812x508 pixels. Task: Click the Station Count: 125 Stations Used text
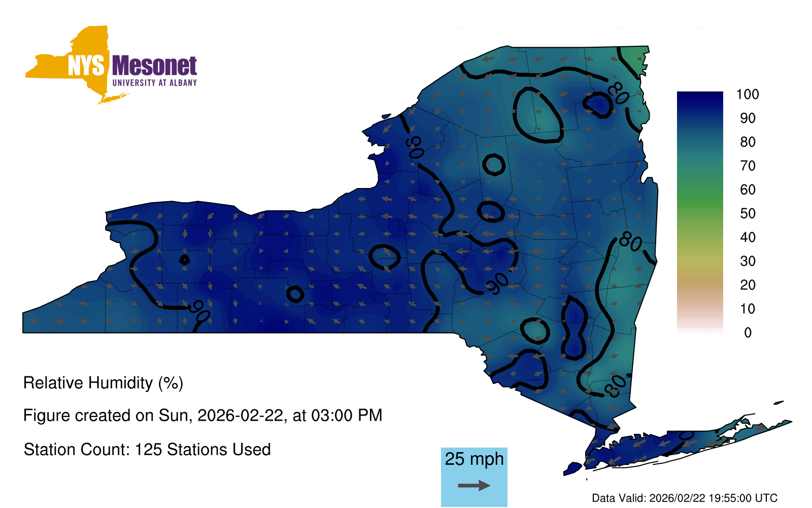(x=147, y=450)
